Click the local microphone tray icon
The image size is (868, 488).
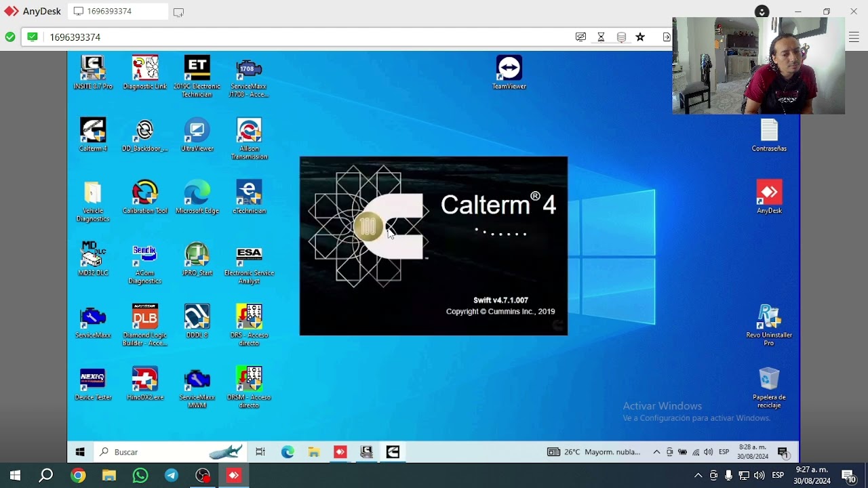point(728,476)
